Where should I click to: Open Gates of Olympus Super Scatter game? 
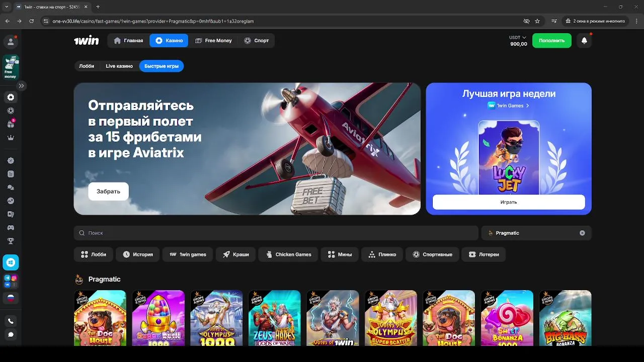click(x=391, y=318)
